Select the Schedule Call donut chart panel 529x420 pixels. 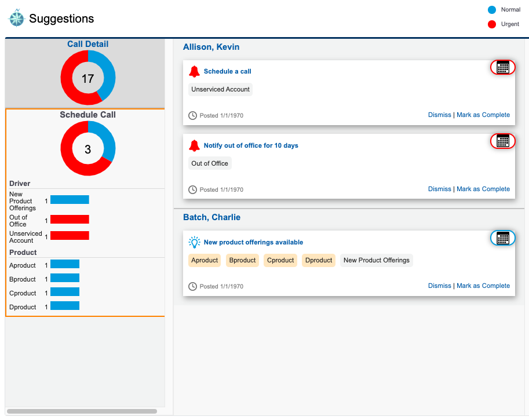coord(87,149)
